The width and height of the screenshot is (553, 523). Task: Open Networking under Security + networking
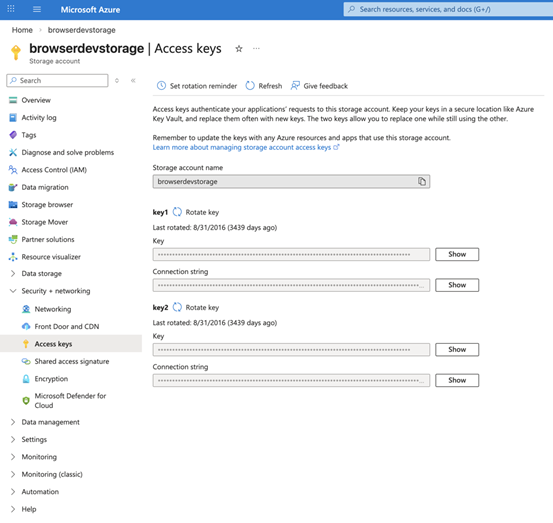[53, 309]
